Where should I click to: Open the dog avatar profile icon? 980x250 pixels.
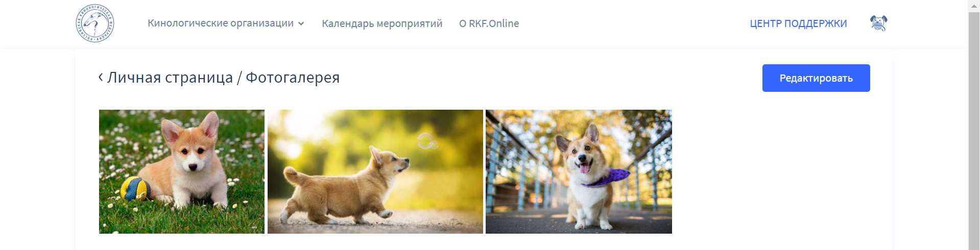[878, 23]
